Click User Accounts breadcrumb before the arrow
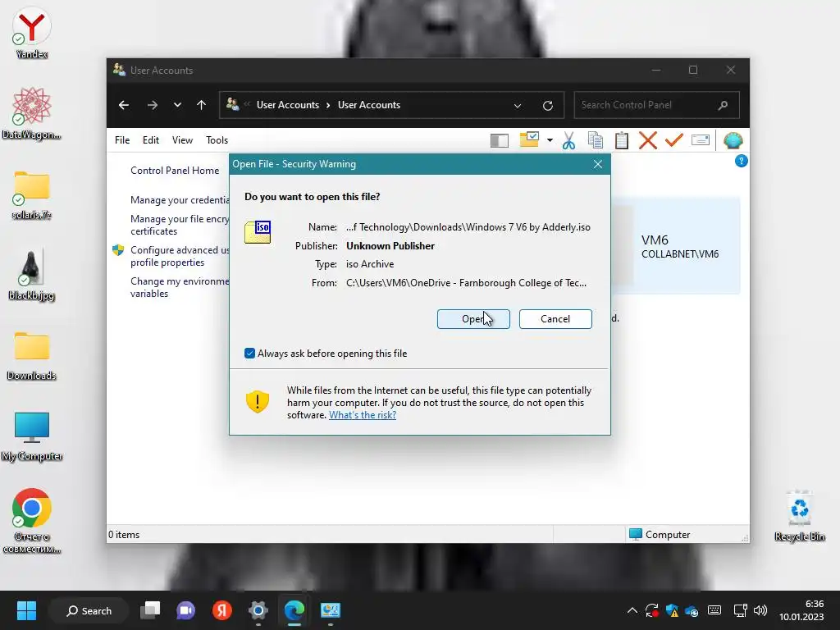Viewport: 840px width, 630px height. pos(288,105)
